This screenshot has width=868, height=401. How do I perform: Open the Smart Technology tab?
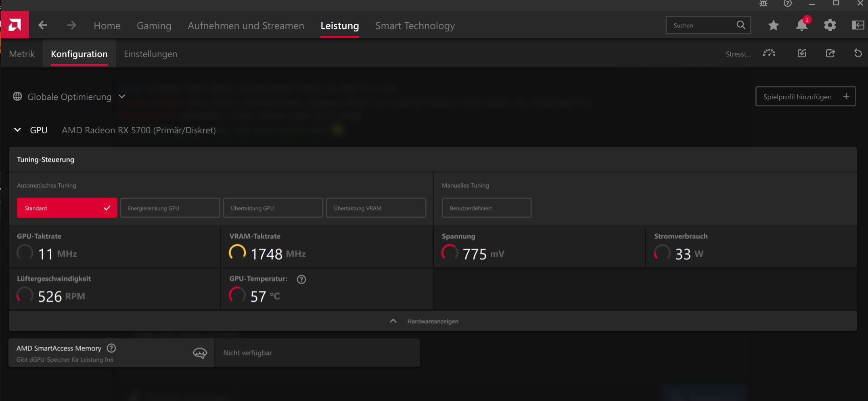tap(415, 25)
